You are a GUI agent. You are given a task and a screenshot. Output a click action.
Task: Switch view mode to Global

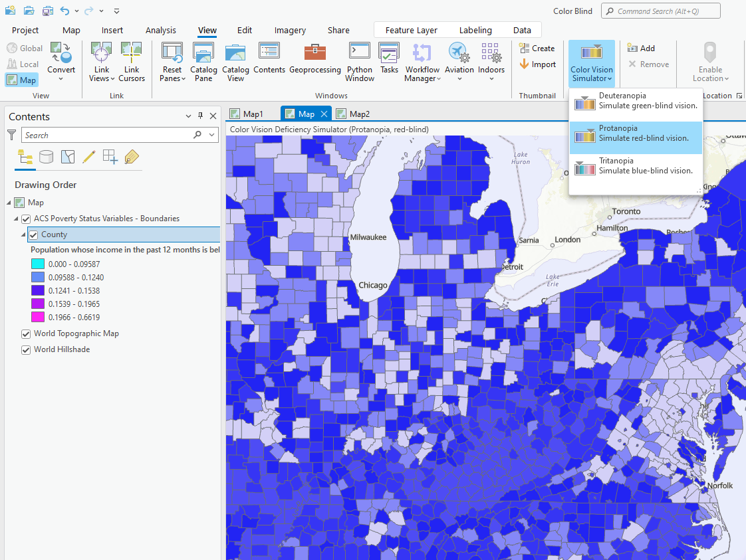[25, 48]
